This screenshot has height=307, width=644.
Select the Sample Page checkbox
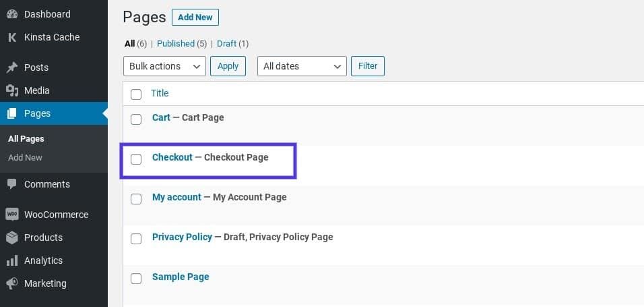tap(136, 279)
